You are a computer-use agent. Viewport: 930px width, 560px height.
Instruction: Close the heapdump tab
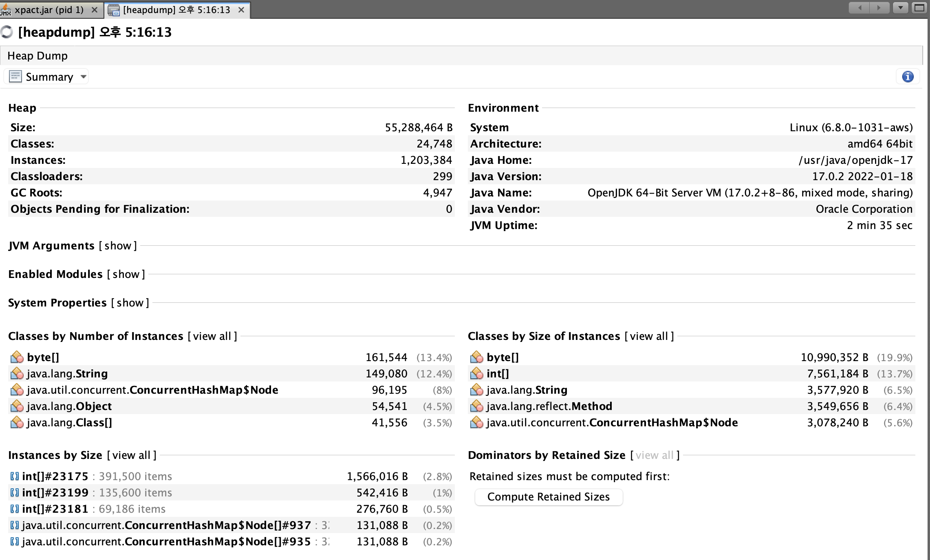coord(241,10)
